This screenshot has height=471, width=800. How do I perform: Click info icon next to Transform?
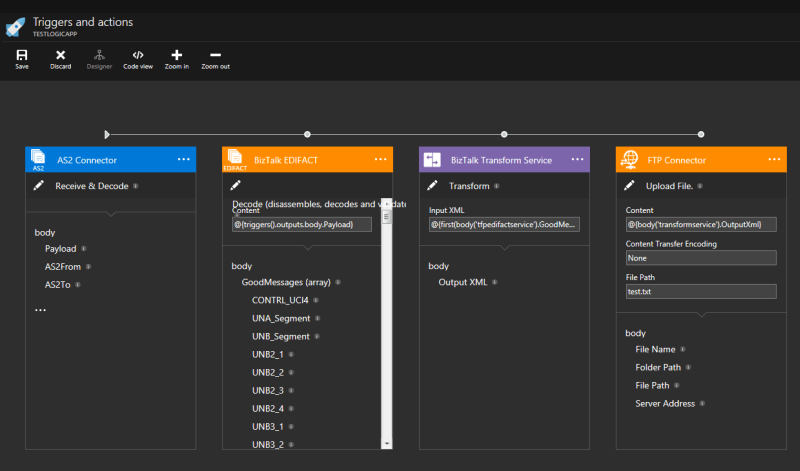click(497, 186)
